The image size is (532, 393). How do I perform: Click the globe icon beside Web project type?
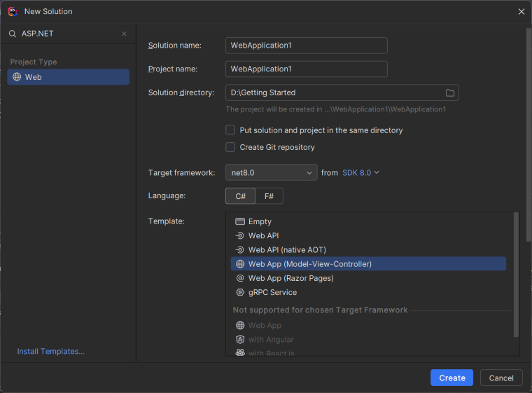(x=17, y=77)
